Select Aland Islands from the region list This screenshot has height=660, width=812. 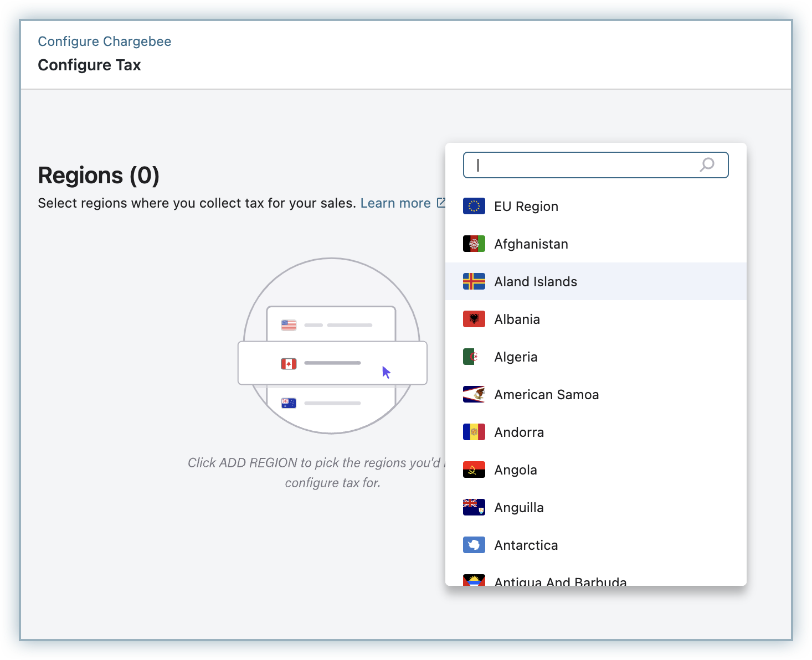tap(535, 282)
